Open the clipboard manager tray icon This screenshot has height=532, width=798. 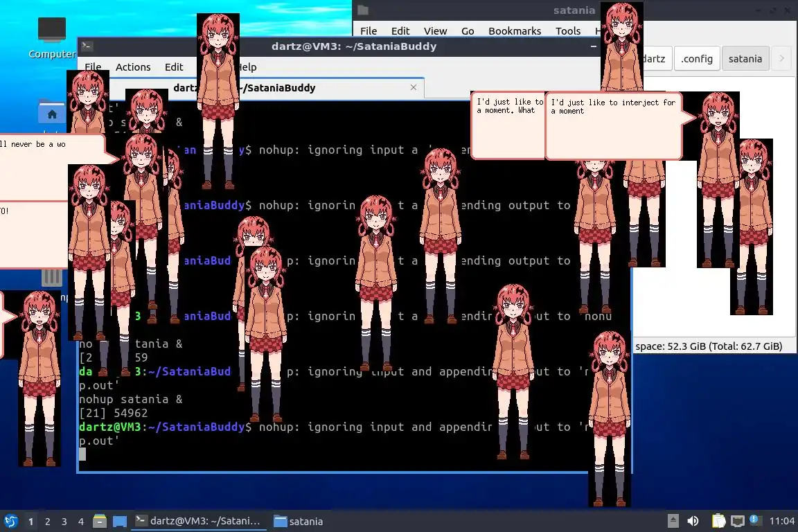click(x=718, y=521)
